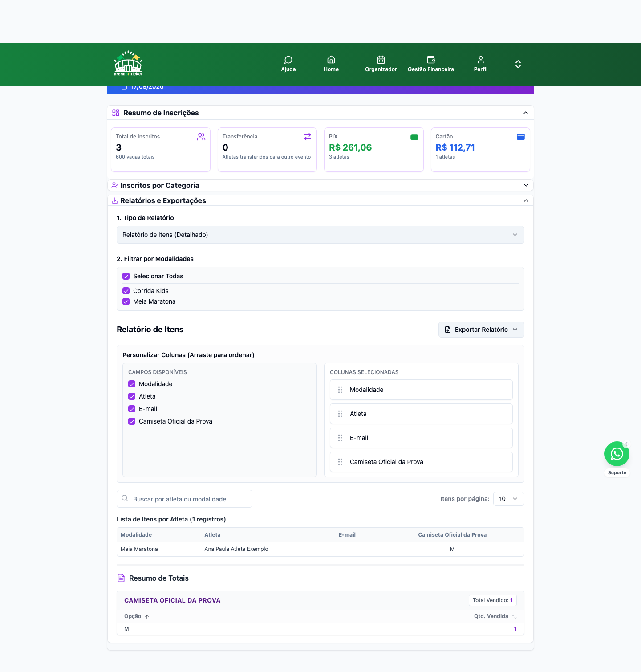Uncheck the Selecionar Todas checkbox
This screenshot has width=641, height=672.
pos(126,276)
